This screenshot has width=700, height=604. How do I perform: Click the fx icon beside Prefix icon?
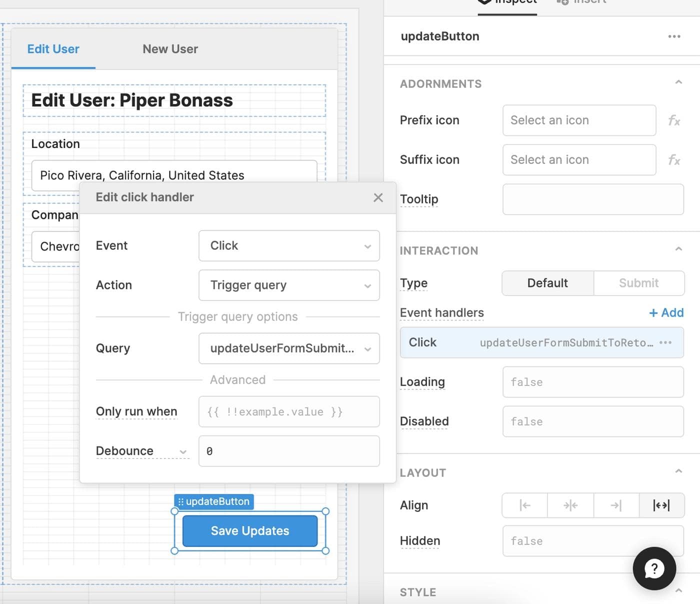point(673,120)
